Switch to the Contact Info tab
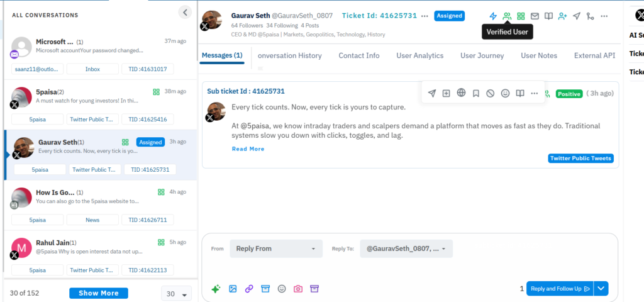Screen dimensions: 644x302 point(358,55)
